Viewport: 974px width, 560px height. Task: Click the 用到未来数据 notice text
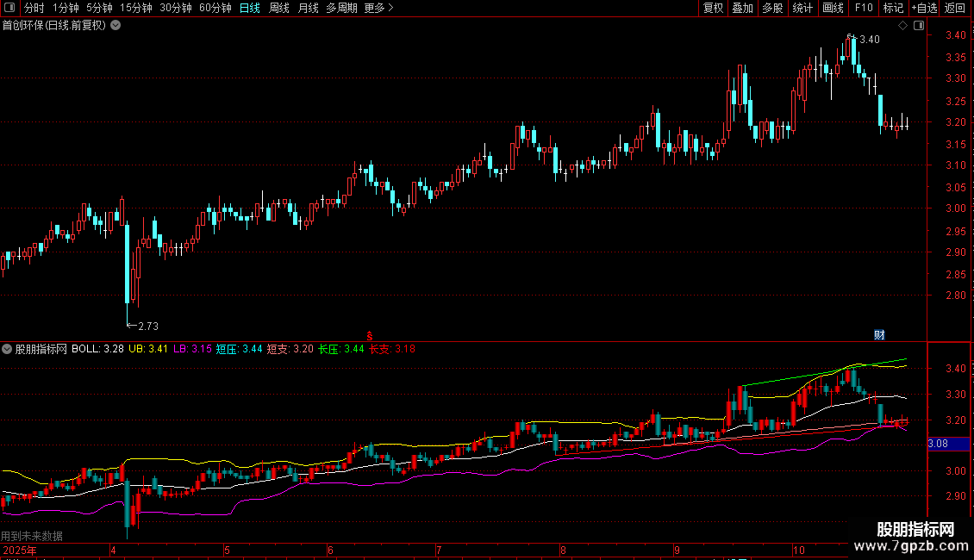point(32,536)
